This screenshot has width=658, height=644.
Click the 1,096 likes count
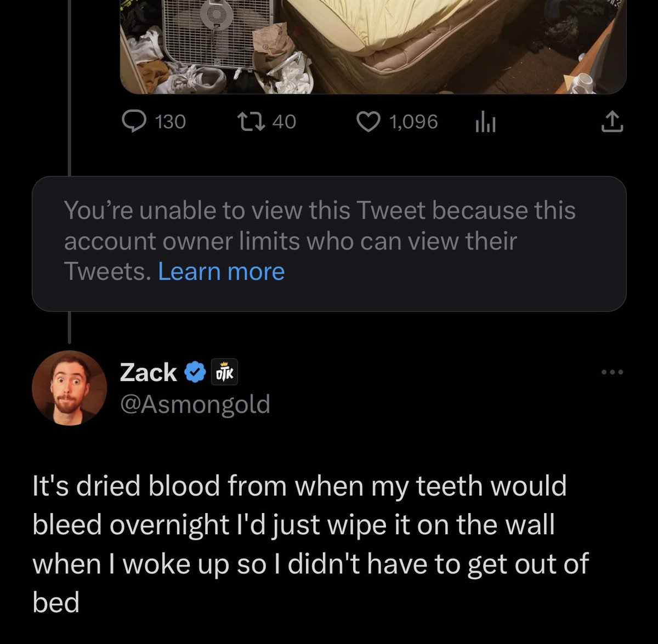click(413, 122)
